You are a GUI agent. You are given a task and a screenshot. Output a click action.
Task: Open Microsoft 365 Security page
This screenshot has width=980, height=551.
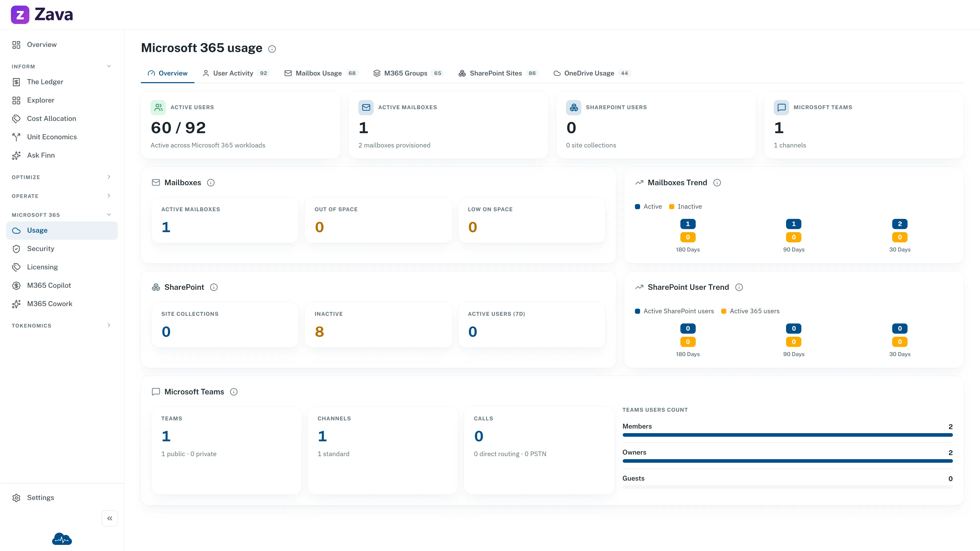tap(62, 249)
